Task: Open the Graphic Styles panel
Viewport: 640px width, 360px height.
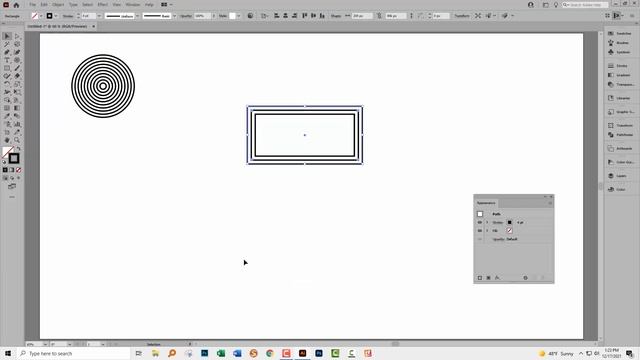Action: [x=620, y=112]
